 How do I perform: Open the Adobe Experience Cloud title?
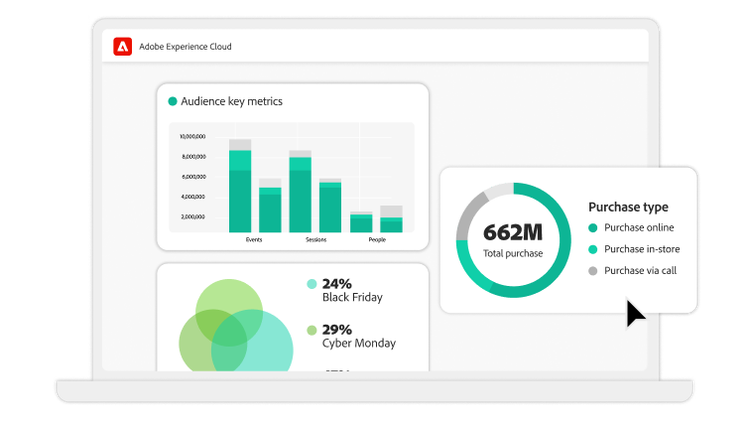click(x=185, y=47)
